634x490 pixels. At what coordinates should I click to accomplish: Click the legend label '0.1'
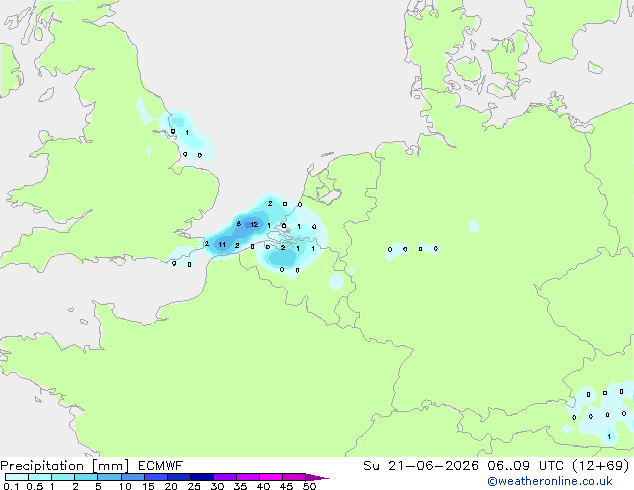[11, 486]
